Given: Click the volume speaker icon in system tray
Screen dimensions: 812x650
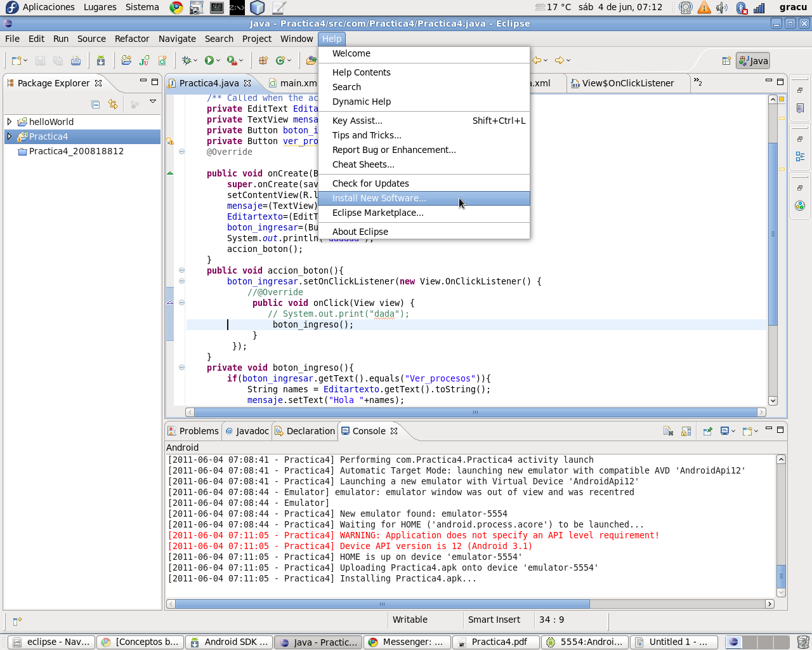Looking at the screenshot, I should (722, 8).
